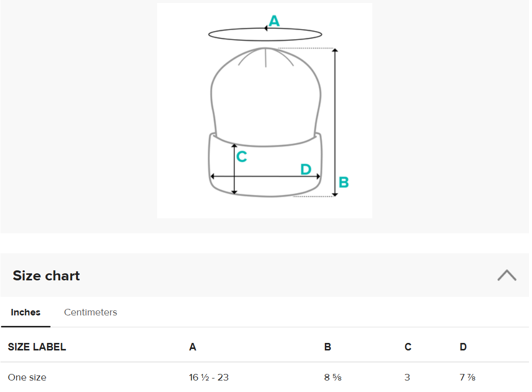Select the Inches tab
The height and width of the screenshot is (392, 532).
[x=26, y=312]
